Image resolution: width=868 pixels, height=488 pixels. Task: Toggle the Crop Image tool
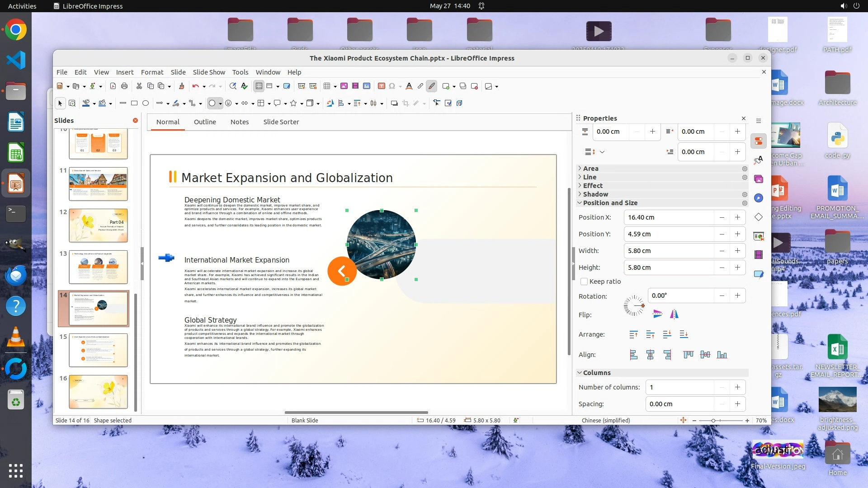[406, 103]
